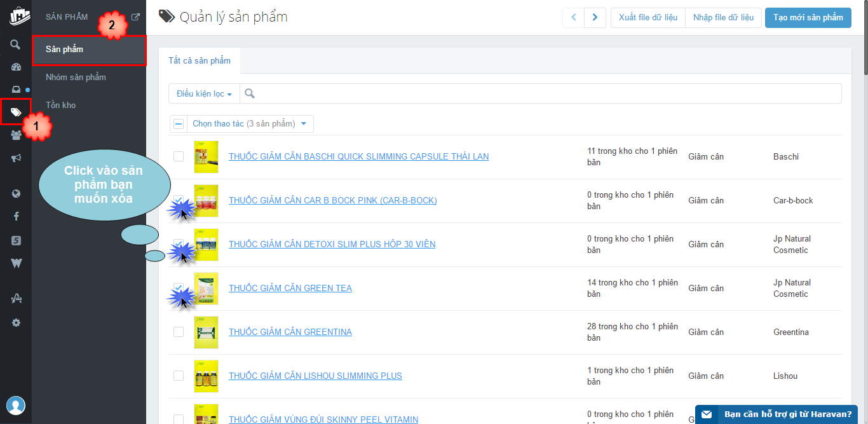Open settings gear in the sidebar
This screenshot has height=424, width=868.
16,322
